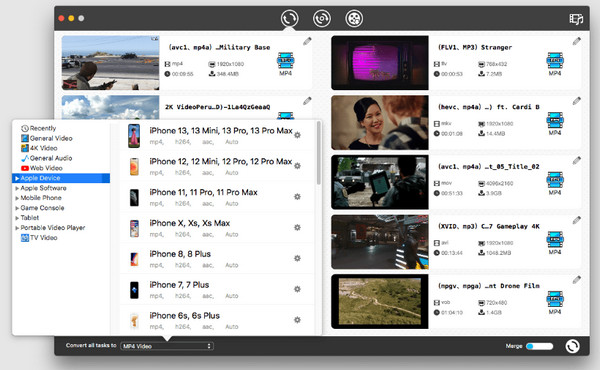The image size is (600, 370).
Task: Click the Drone Film video thumbnail
Action: pos(380,302)
